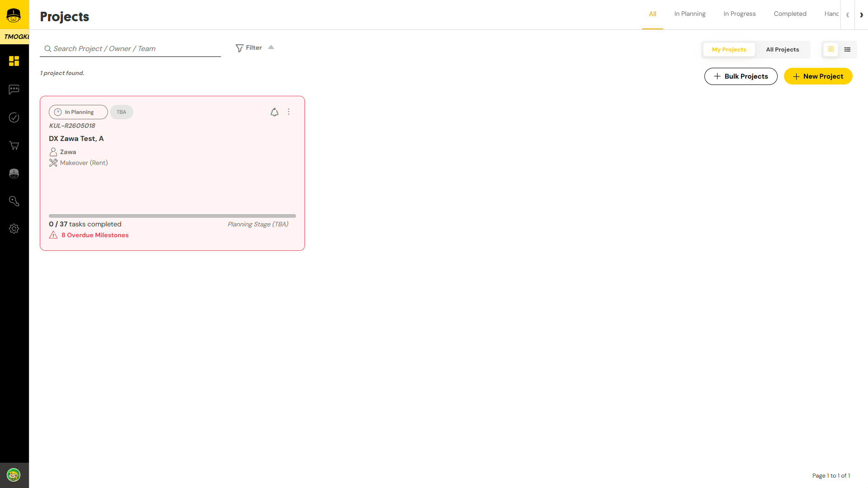Screen dimensions: 868x488
Task: Click owner name Zawa on card
Action: [68, 152]
